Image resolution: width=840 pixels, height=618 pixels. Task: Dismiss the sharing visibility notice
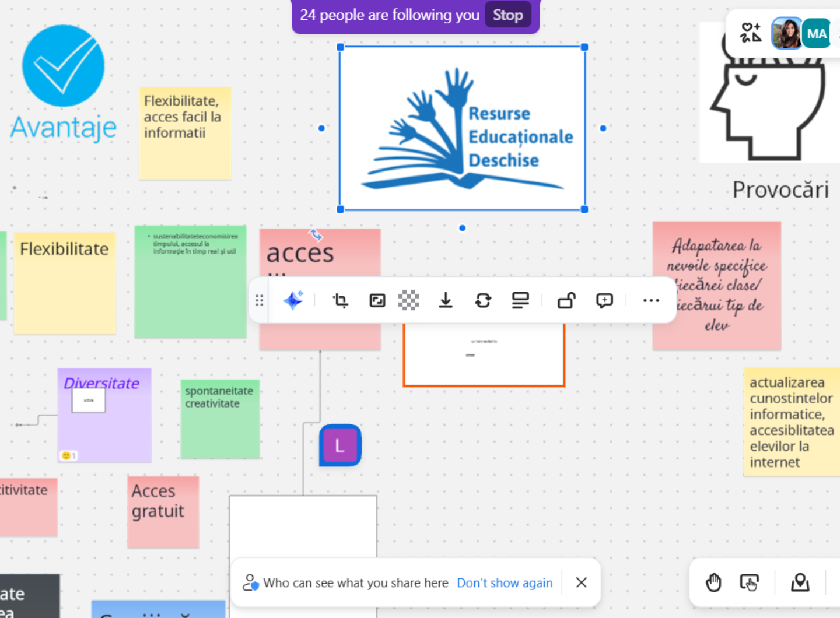pos(582,582)
